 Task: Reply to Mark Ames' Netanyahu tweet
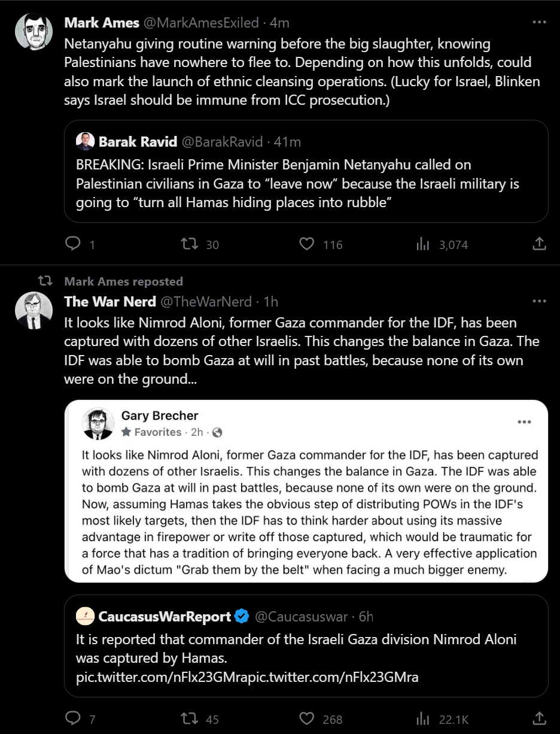coord(72,244)
